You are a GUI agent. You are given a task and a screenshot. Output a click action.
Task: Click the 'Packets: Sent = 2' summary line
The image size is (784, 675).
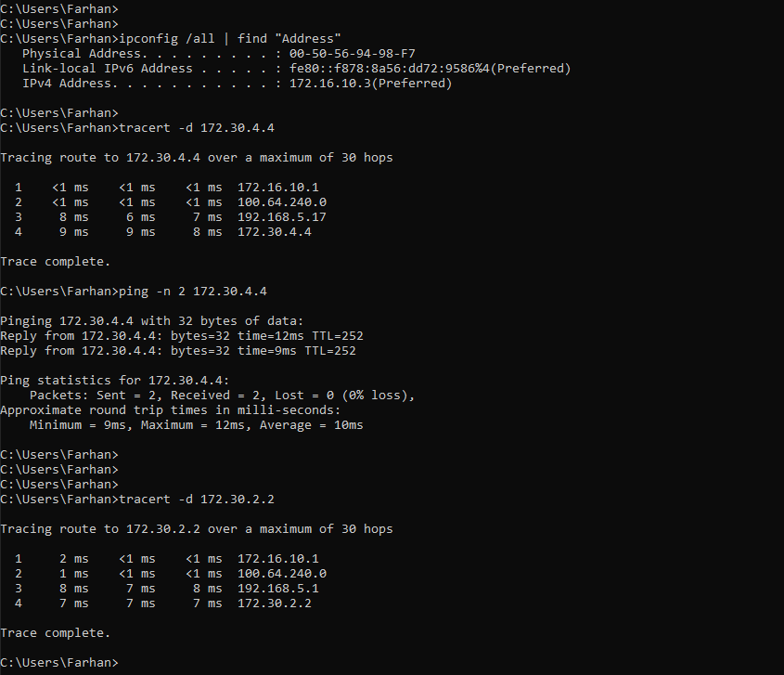tap(222, 396)
